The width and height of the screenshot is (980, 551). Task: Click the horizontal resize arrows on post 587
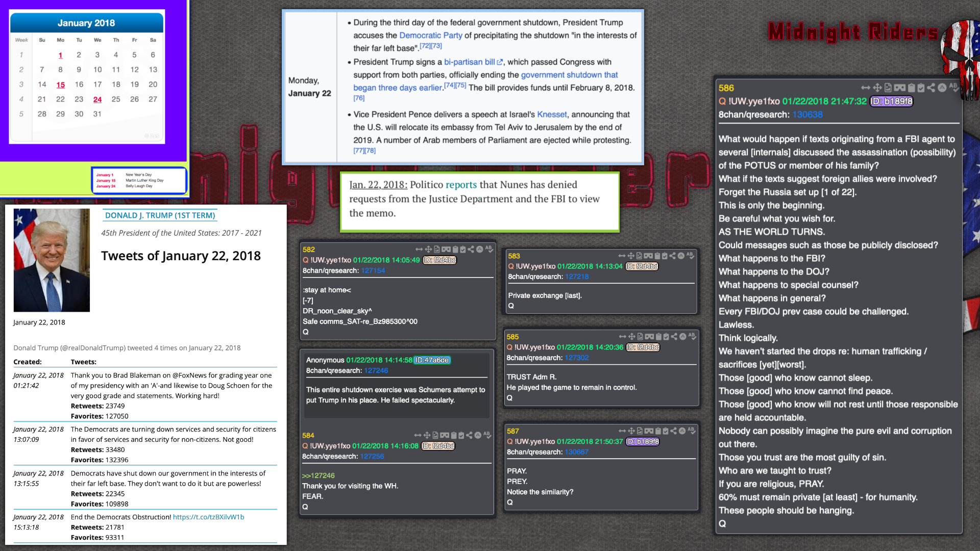pyautogui.click(x=622, y=431)
